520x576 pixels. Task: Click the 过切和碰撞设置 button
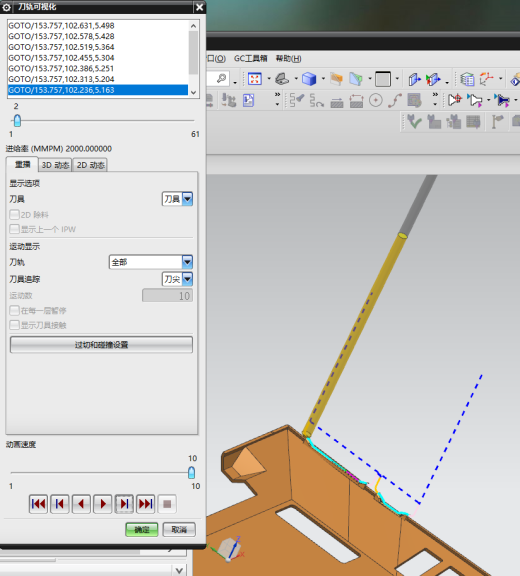(x=101, y=345)
